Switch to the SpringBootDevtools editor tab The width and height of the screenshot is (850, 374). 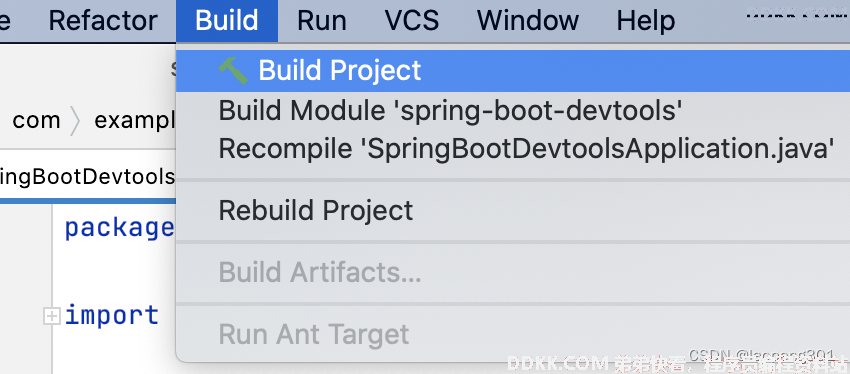point(88,177)
